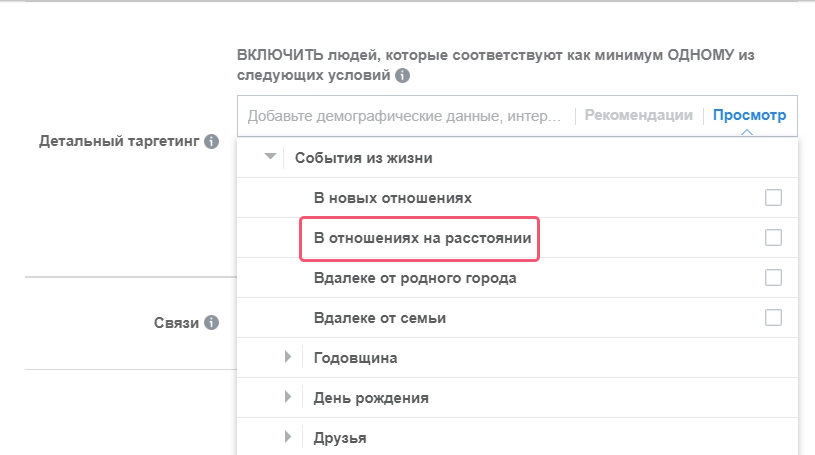Screen dimensions: 815x455
Task: Click info icon beside «Детальный таргетинг»
Action: click(x=211, y=141)
